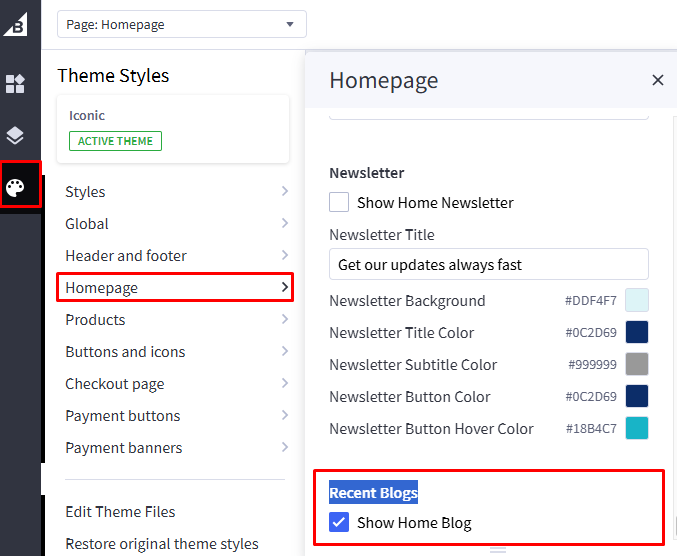The image size is (677, 556).
Task: Uncheck the Show Home Blog checkbox
Action: [x=340, y=522]
